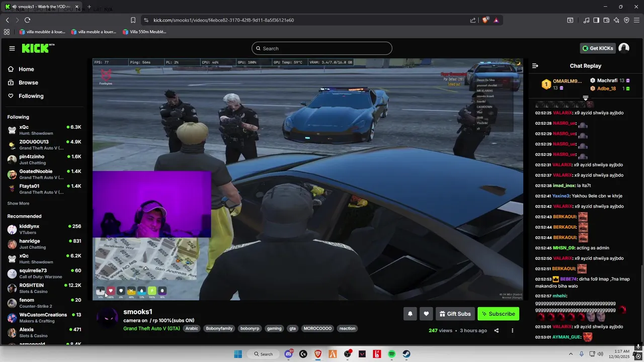Focus the Kick search field
Image resolution: width=644 pixels, height=362 pixels.
click(x=322, y=48)
